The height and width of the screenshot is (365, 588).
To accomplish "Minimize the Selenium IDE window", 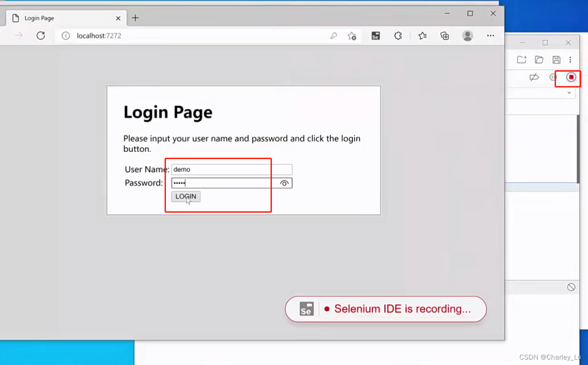I will (x=522, y=43).
